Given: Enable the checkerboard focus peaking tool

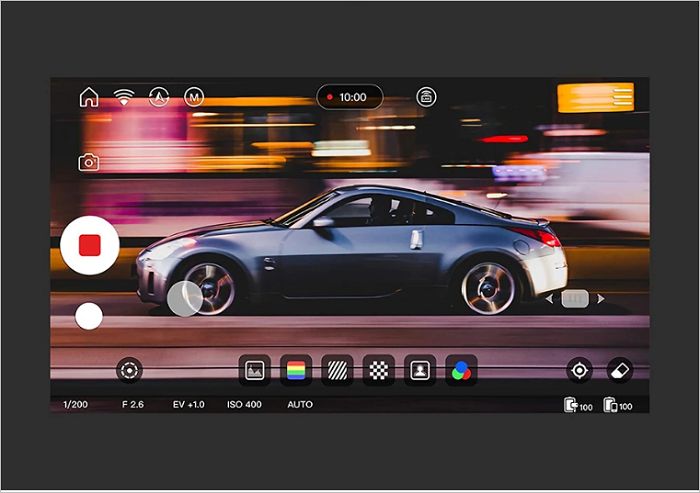Looking at the screenshot, I should (379, 370).
